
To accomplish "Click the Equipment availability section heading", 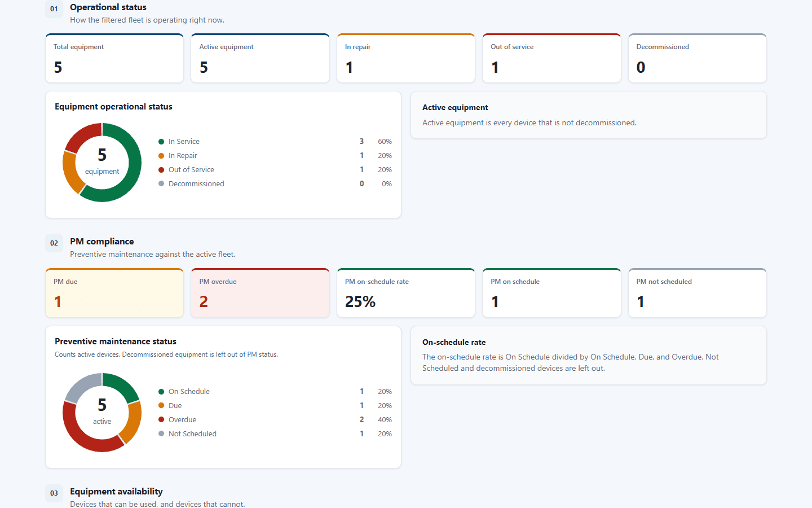I will pos(116,492).
